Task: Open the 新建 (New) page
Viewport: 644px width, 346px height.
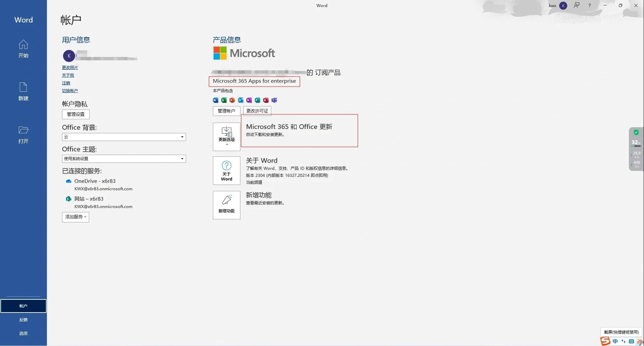Action: (x=23, y=92)
